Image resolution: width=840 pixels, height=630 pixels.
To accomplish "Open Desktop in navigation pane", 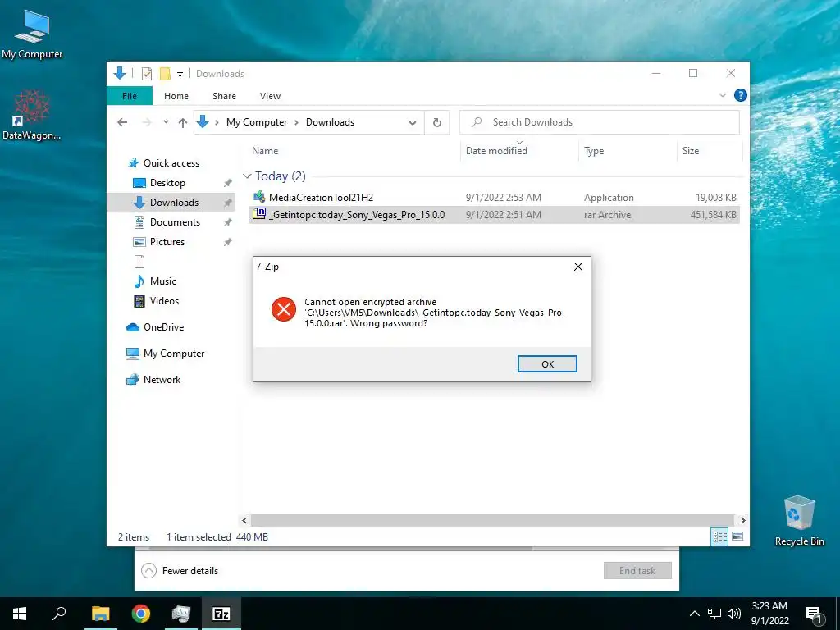I will click(167, 183).
